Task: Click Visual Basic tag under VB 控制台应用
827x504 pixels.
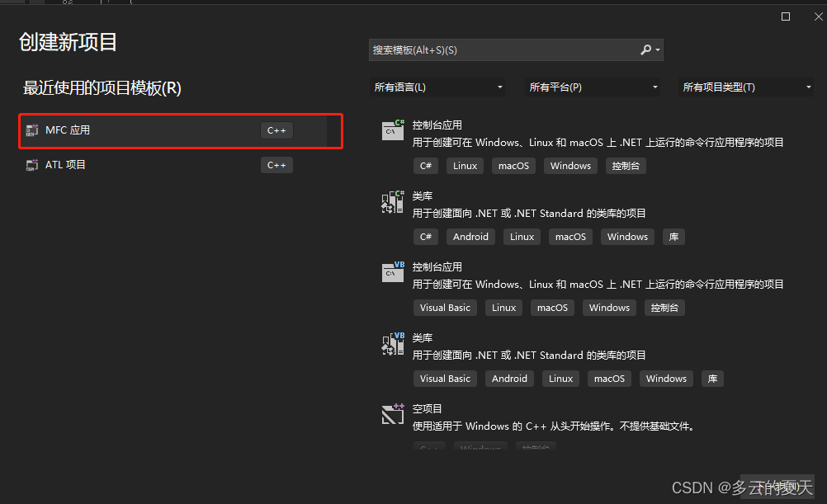Action: tap(445, 308)
